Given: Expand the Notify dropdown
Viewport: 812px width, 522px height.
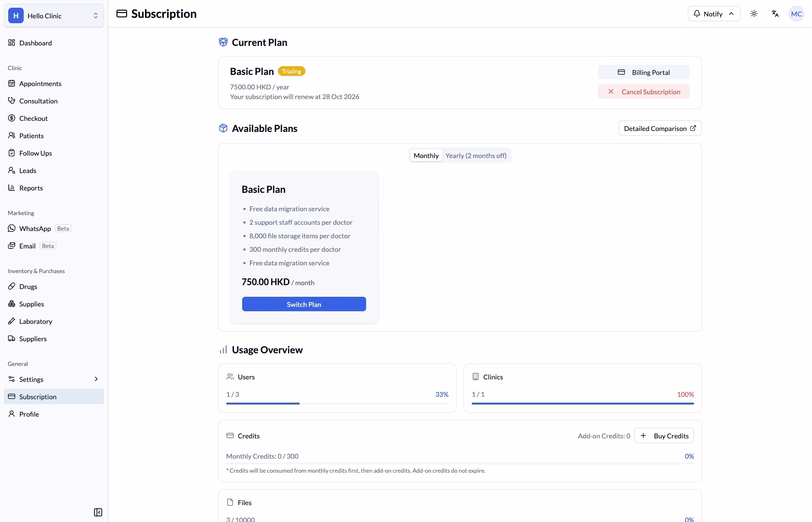Looking at the screenshot, I should click(x=714, y=14).
